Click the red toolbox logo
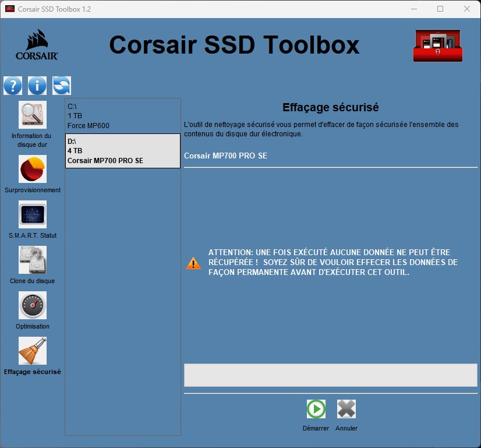481x448 pixels. click(438, 45)
